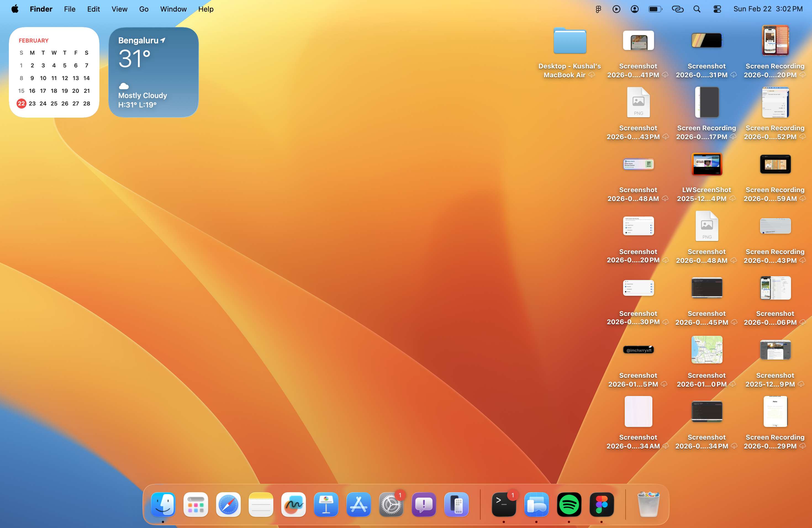Open the Go menu in Finder
The height and width of the screenshot is (528, 812).
click(144, 9)
